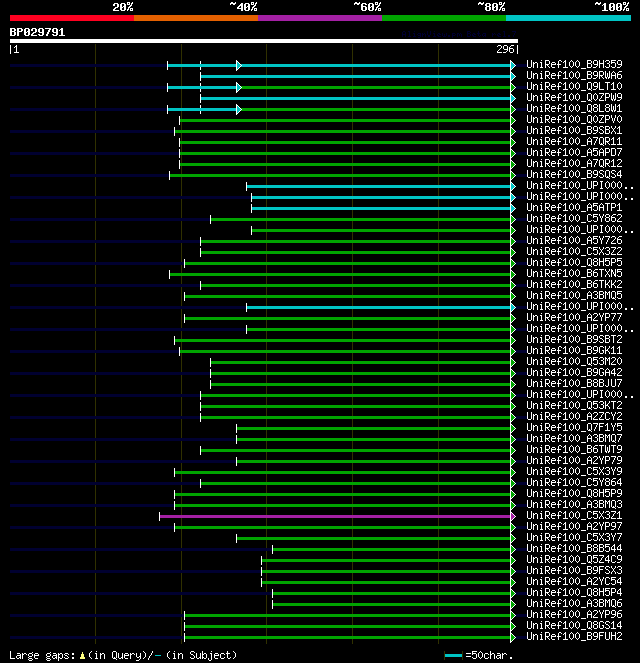The width and height of the screenshot is (640, 663).
Task: Select label UniRef100_A3BMQ6
Action: [574, 603]
